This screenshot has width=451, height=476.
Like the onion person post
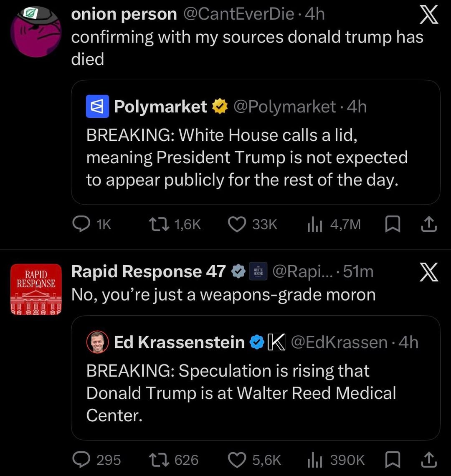click(236, 225)
